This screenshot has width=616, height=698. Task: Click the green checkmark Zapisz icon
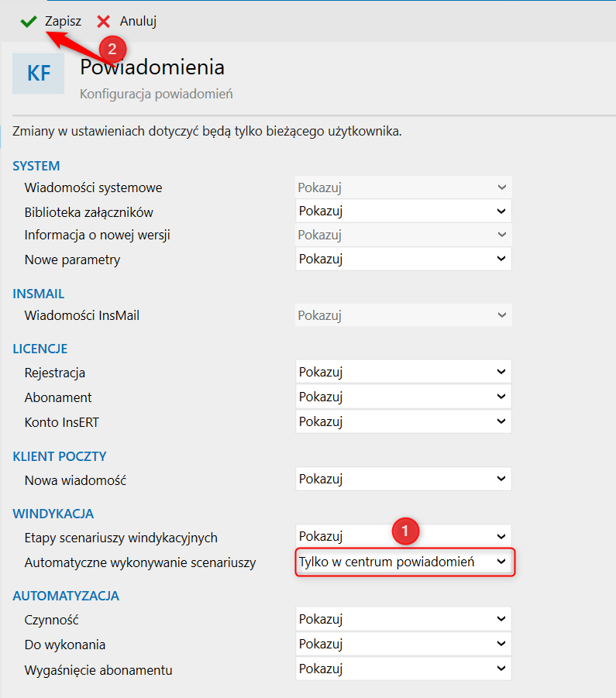[29, 22]
